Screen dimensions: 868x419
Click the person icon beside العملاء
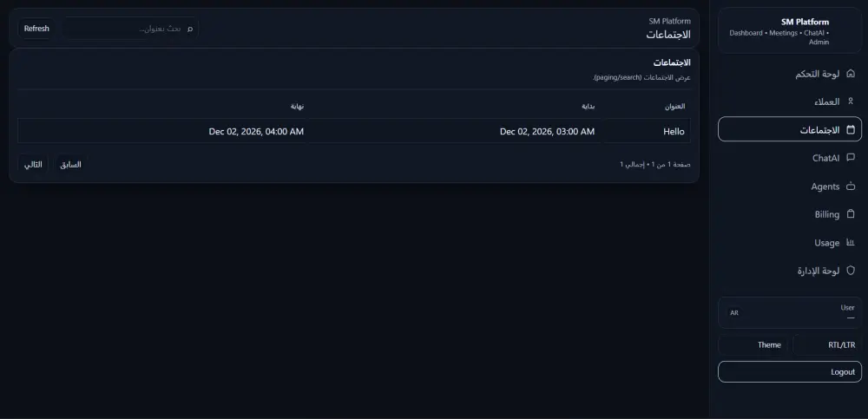point(851,101)
